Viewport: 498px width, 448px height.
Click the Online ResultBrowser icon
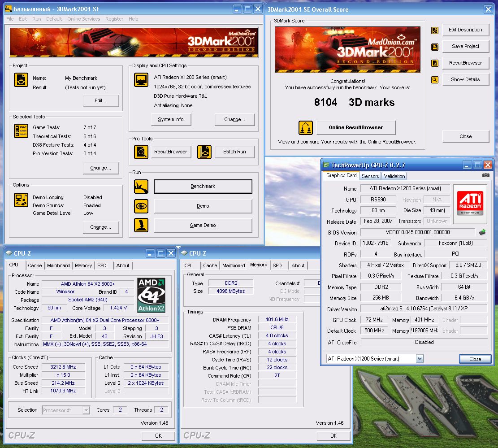(x=306, y=128)
